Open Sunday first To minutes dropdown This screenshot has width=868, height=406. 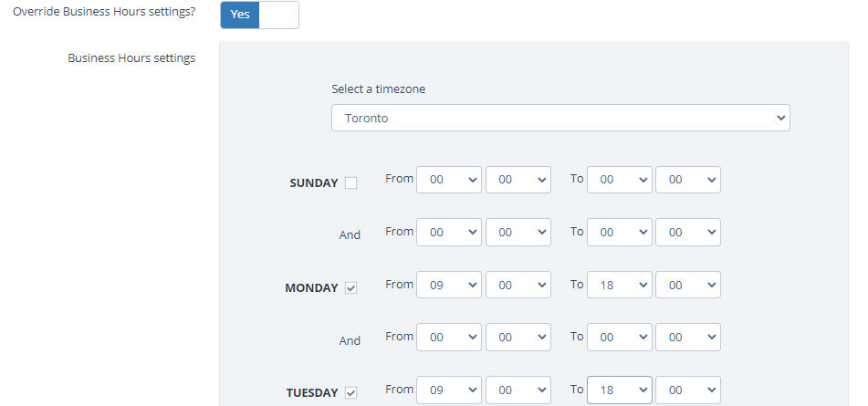coord(688,180)
